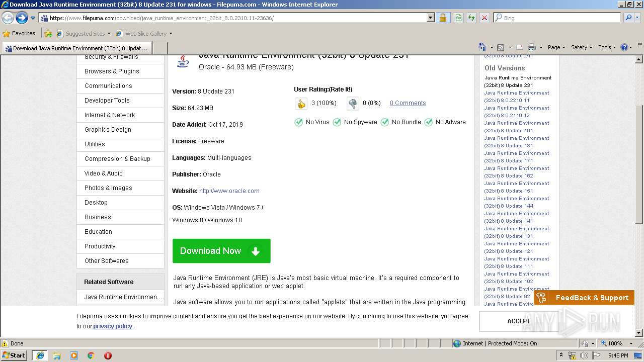Image resolution: width=644 pixels, height=362 pixels.
Task: Open Windows Media Player taskbar icon
Action: [74, 355]
